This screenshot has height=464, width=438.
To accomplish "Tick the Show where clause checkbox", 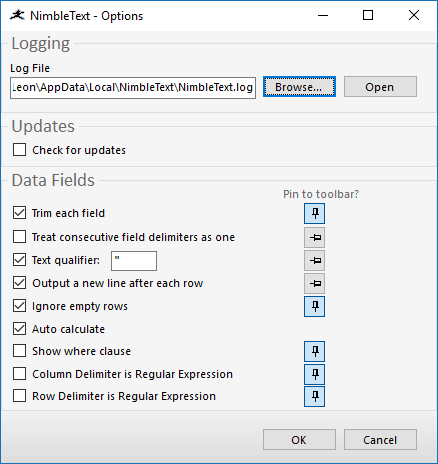I will click(x=19, y=351).
